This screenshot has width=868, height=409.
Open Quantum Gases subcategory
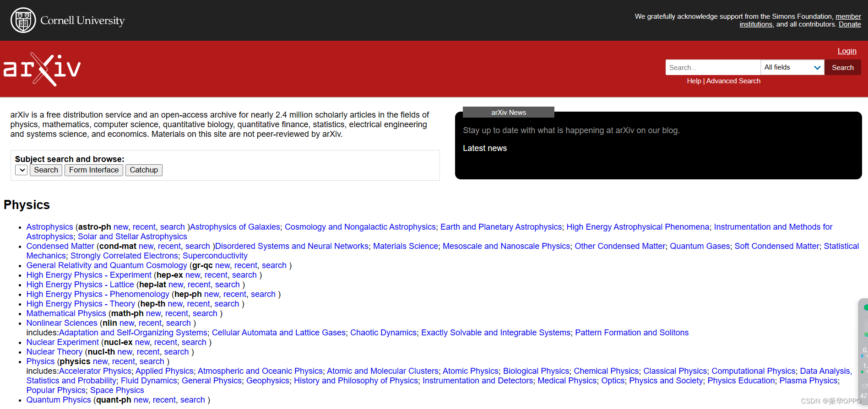(x=700, y=246)
